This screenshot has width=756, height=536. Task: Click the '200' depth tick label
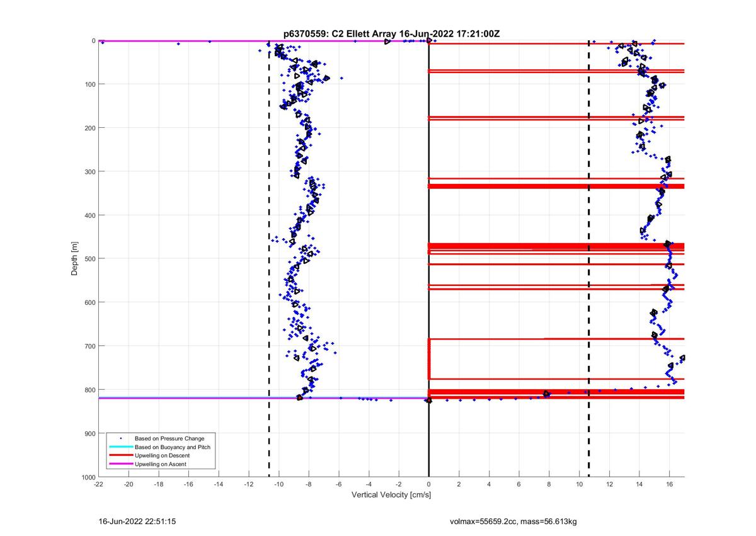(89, 128)
